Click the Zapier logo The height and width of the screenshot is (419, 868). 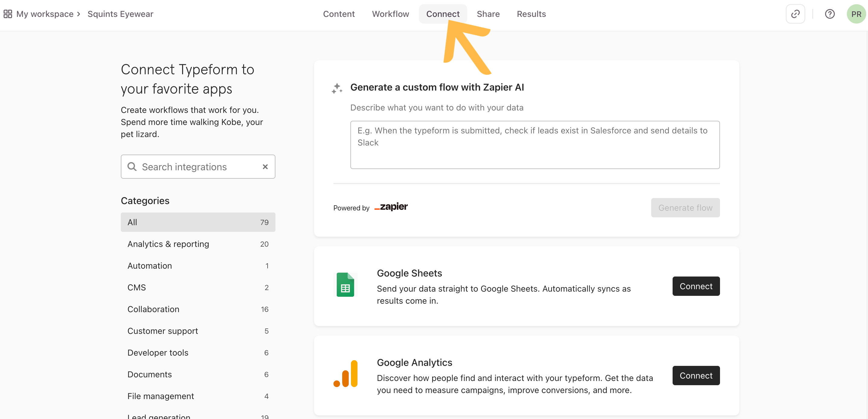(x=391, y=207)
